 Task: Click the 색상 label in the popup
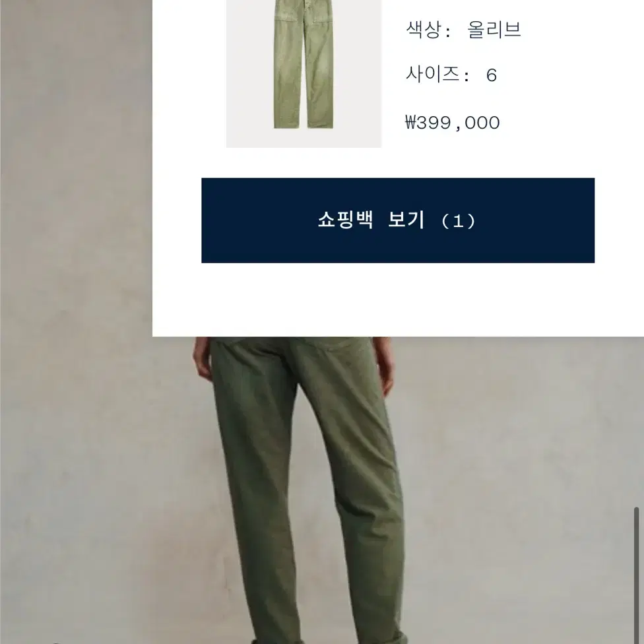coord(424,30)
